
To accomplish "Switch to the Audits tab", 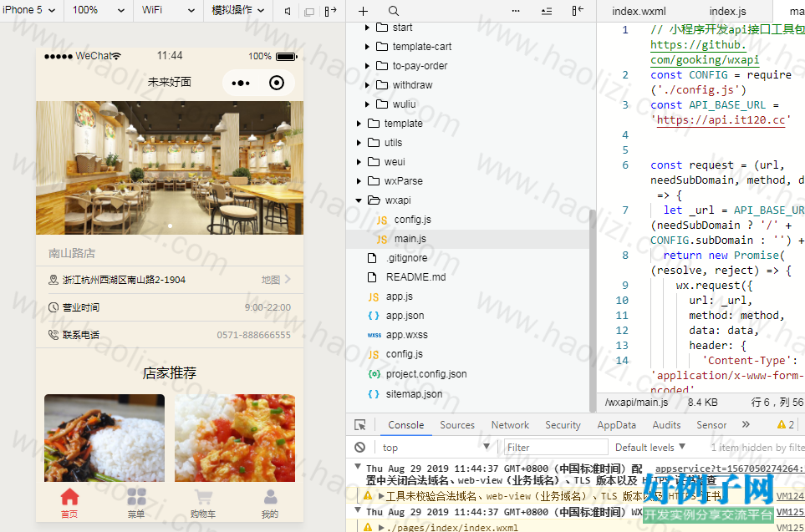I will 666,425.
